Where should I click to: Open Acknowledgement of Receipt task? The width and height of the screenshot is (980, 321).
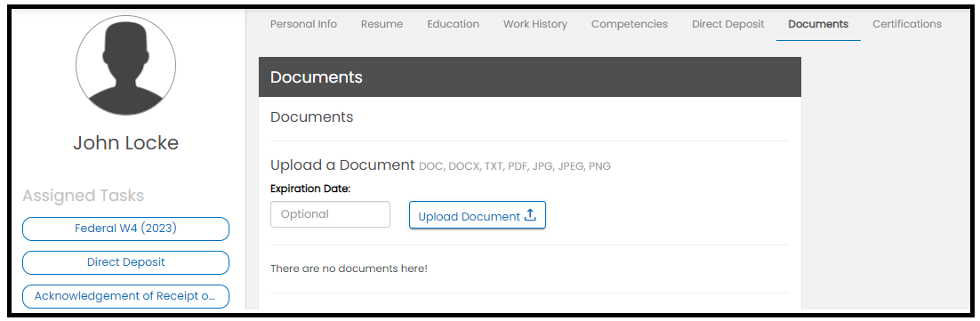125,296
